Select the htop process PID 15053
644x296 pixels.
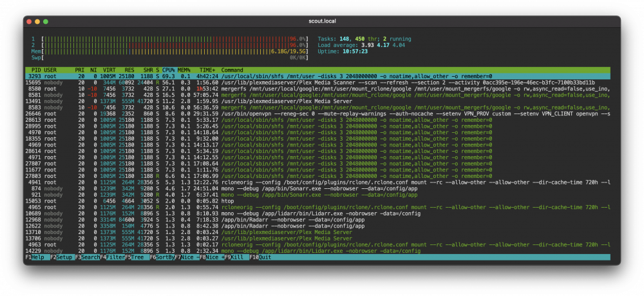[317, 201]
